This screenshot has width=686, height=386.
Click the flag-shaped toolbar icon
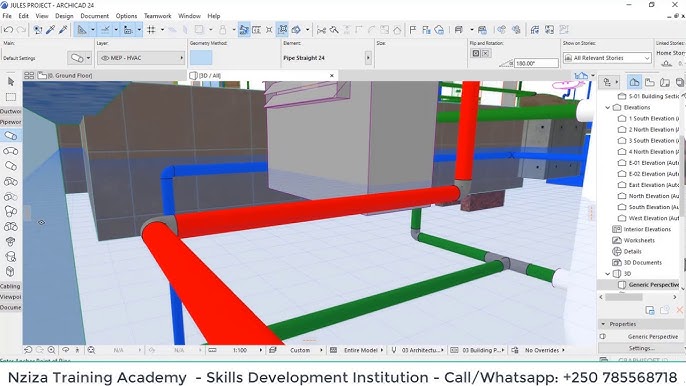click(x=413, y=30)
